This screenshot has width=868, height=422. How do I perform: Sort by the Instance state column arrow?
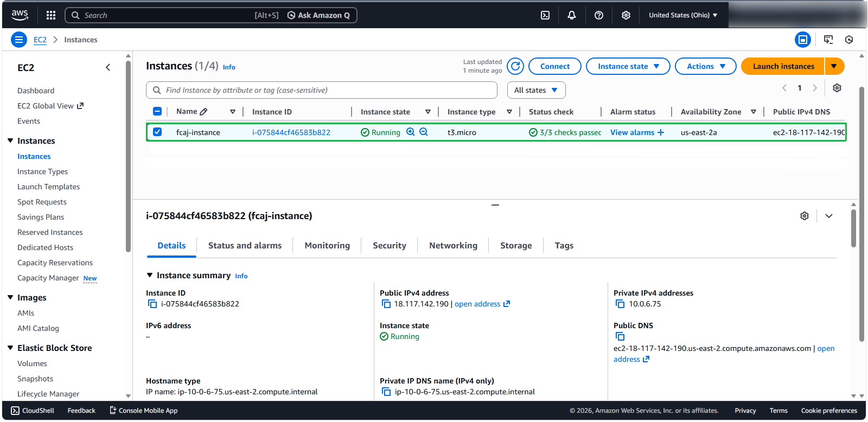click(x=428, y=112)
